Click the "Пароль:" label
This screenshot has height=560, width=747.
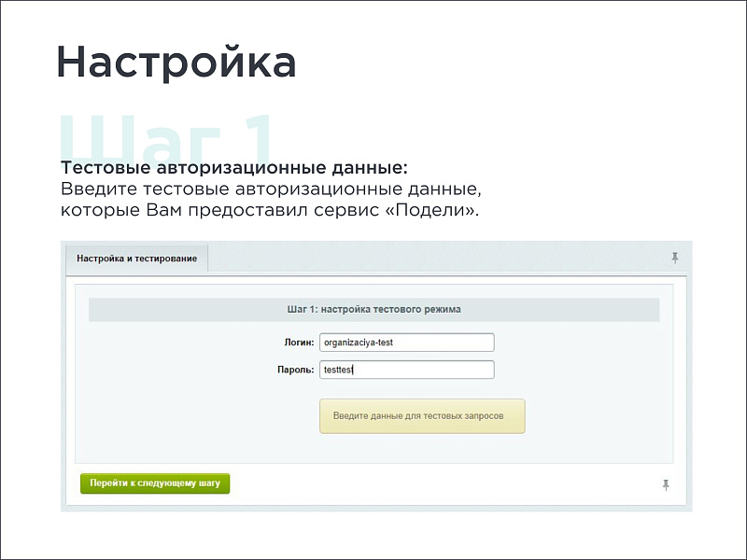pyautogui.click(x=299, y=369)
